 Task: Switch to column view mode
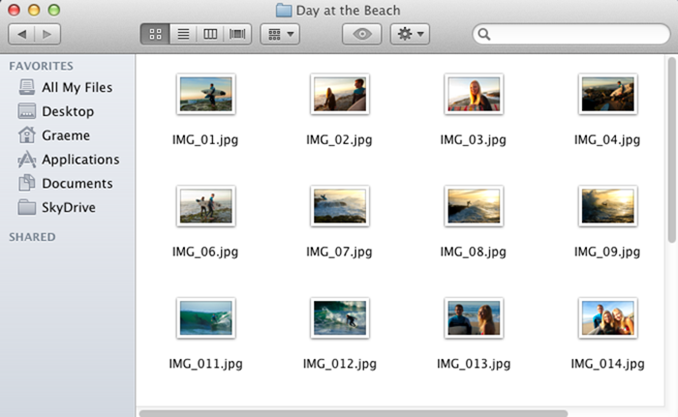pyautogui.click(x=210, y=34)
